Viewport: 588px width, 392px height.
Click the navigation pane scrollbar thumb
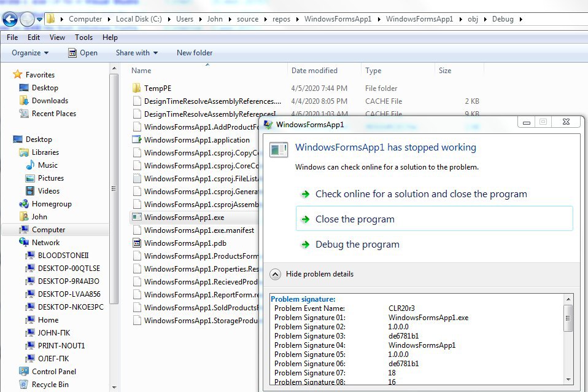(x=114, y=189)
